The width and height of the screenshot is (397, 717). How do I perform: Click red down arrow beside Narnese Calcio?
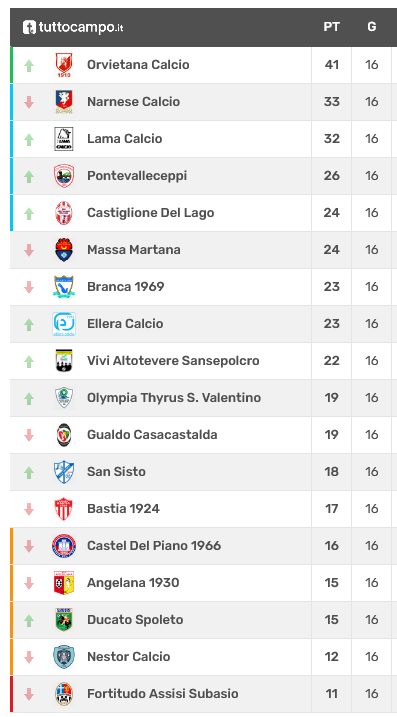(x=29, y=102)
